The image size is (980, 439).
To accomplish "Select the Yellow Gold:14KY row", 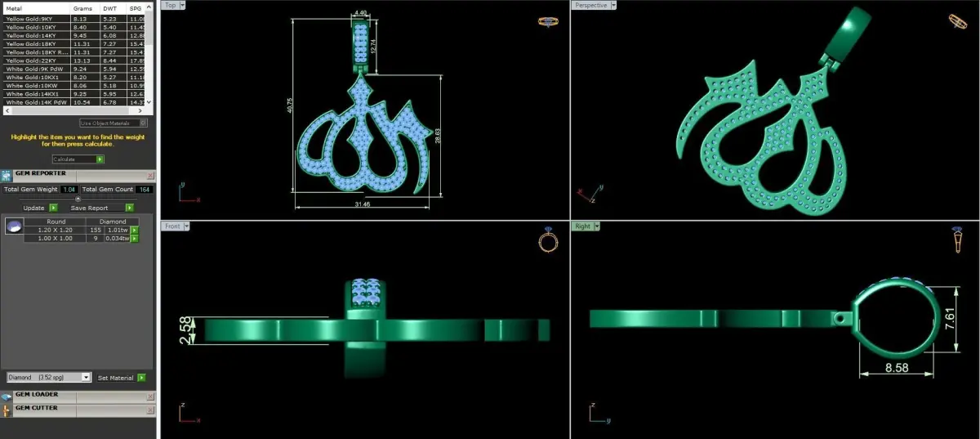I will (74, 35).
